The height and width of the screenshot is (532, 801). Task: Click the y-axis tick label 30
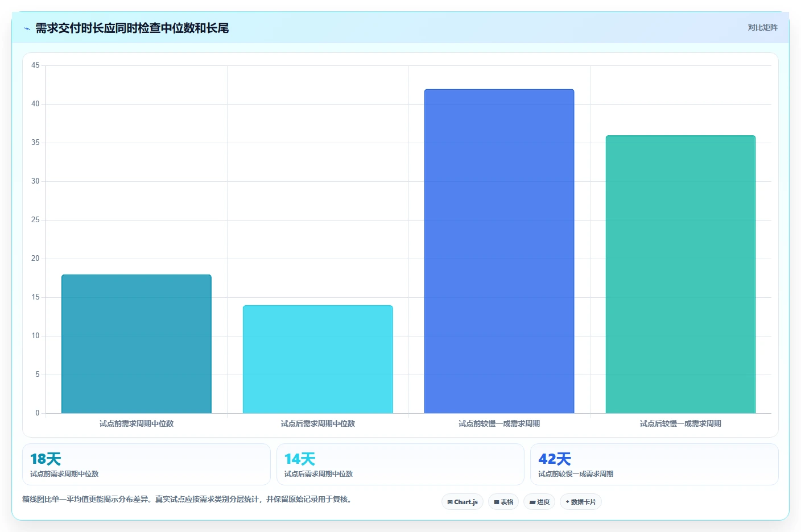click(35, 181)
